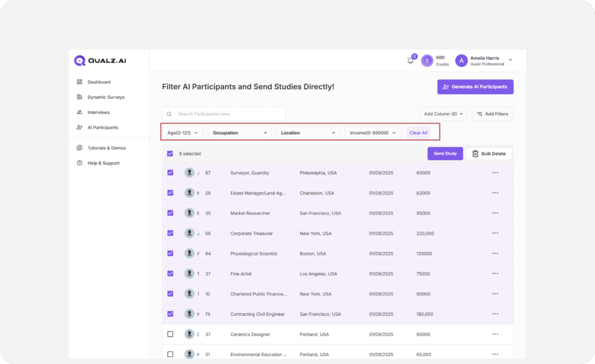Open Interviews from the sidebar

click(x=98, y=112)
